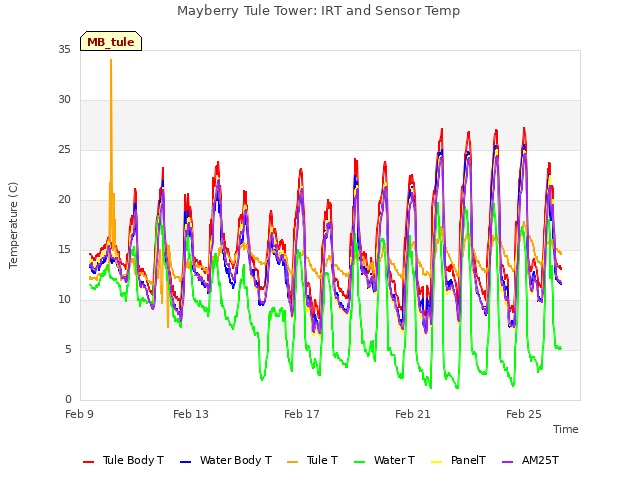Toggle the Tule Body T legend entry
The width and height of the screenshot is (640, 480).
[x=123, y=460]
